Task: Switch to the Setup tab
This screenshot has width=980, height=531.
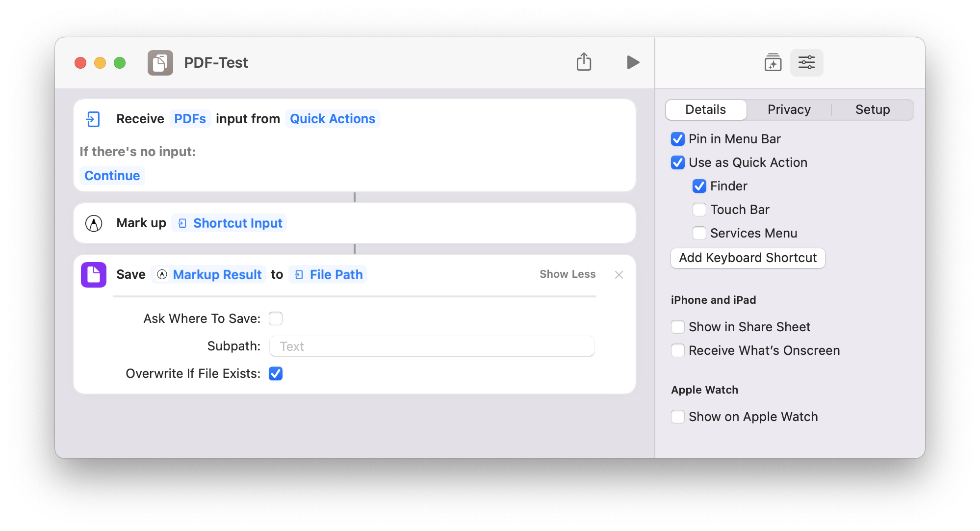Action: click(x=872, y=109)
